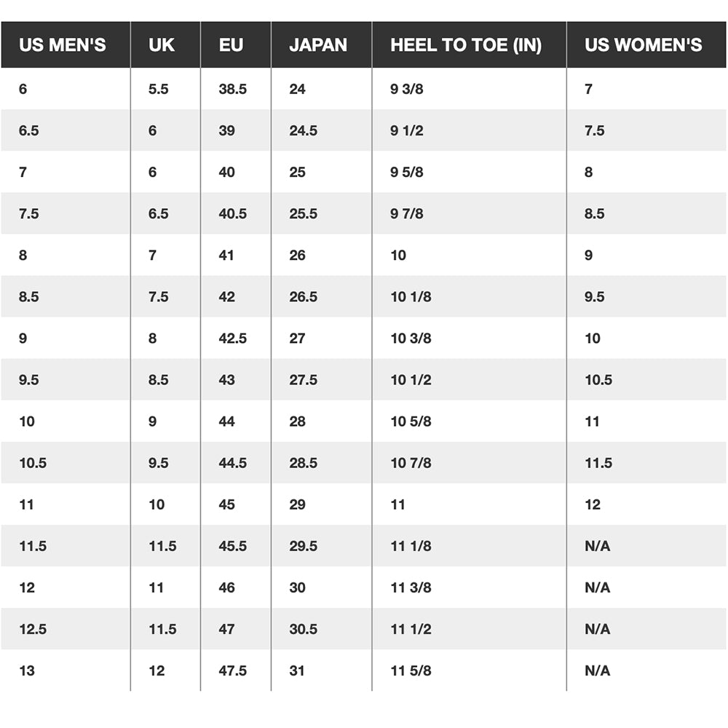
Task: Click the HEEL TO TOE (IN) header
Action: pos(466,45)
